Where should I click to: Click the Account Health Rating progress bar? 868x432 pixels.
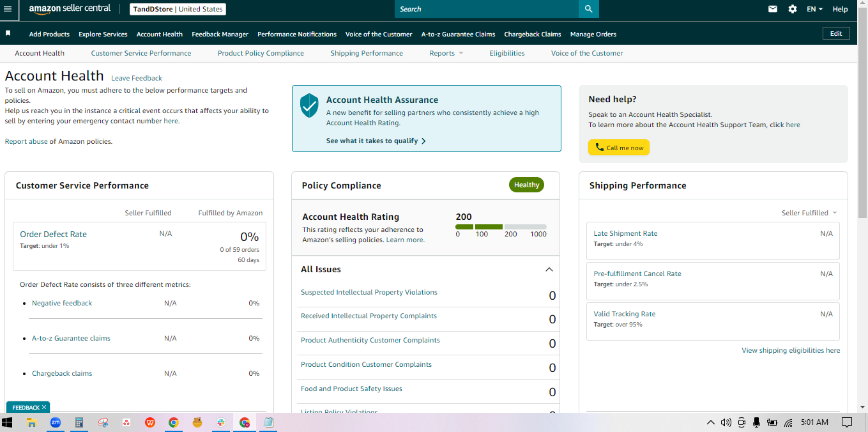pos(501,227)
